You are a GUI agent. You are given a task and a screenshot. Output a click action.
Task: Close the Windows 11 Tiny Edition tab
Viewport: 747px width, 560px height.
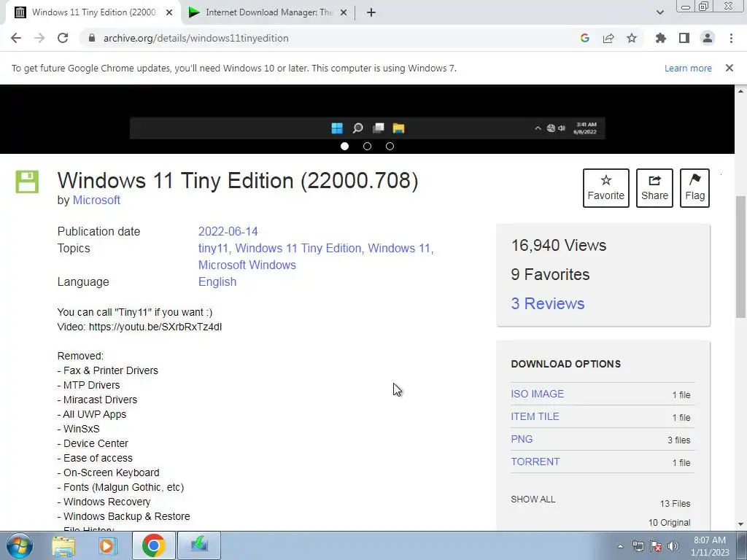tap(169, 12)
